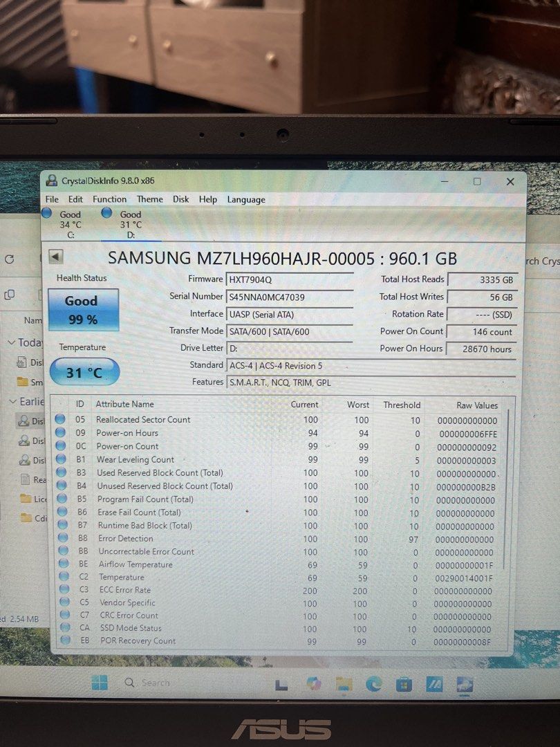Image resolution: width=560 pixels, height=747 pixels.
Task: Click the Power On Hours value 28670 hours
Action: (481, 349)
